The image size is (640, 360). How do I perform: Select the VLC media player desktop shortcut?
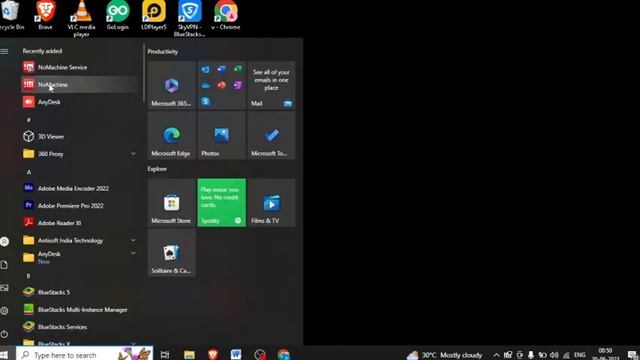pos(81,18)
